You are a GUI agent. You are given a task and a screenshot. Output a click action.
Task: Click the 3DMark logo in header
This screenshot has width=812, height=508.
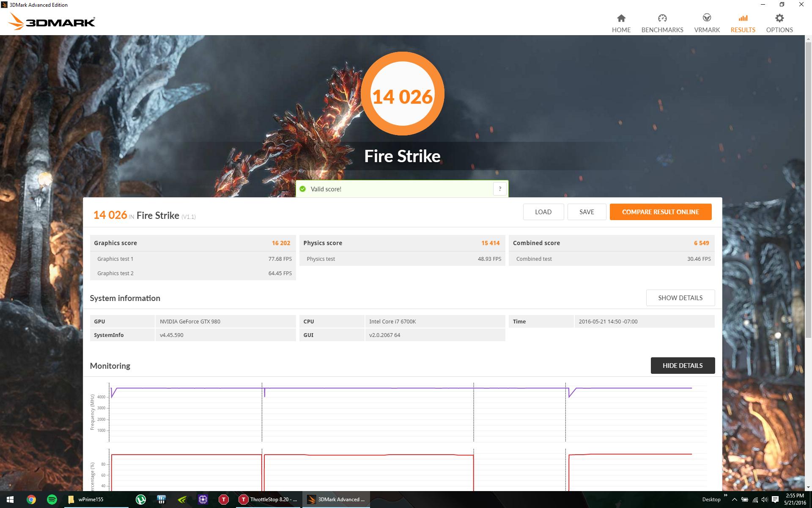pos(51,21)
